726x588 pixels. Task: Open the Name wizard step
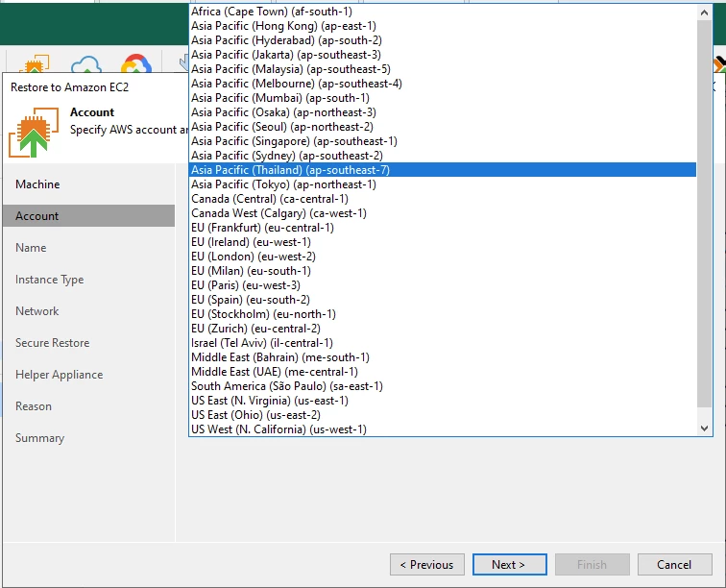coord(89,248)
